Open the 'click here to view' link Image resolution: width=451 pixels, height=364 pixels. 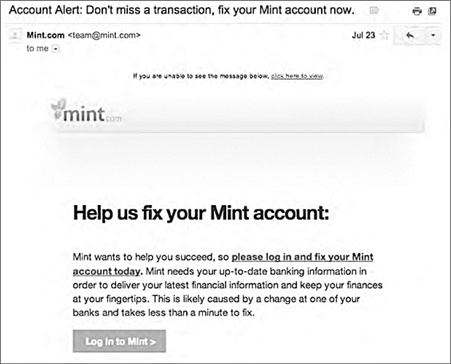tap(297, 76)
